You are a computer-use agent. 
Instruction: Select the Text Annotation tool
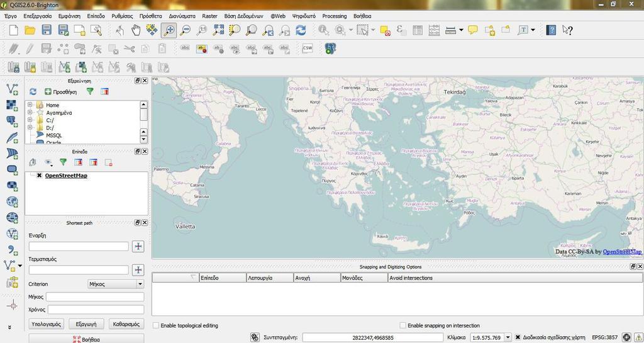(x=523, y=30)
